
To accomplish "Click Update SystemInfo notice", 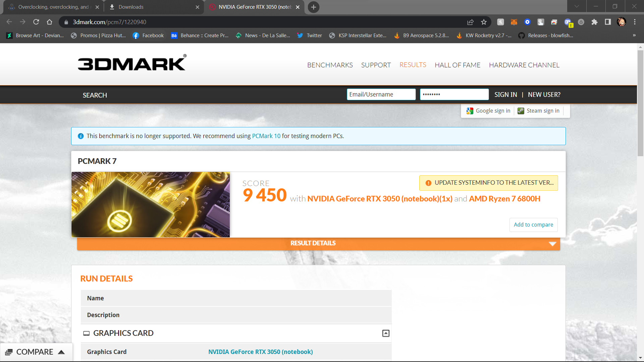I will [489, 183].
